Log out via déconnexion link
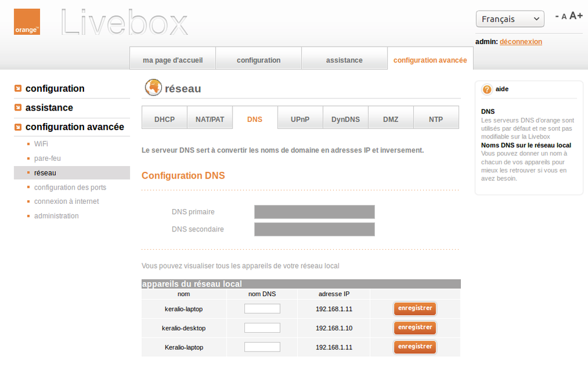This screenshot has height=371, width=588. click(x=520, y=42)
